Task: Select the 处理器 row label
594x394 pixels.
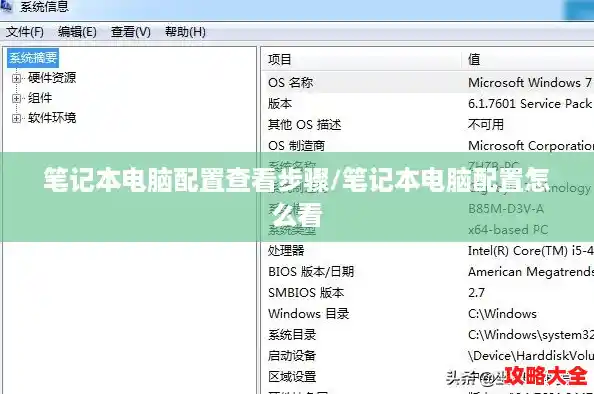Action: pyautogui.click(x=286, y=251)
